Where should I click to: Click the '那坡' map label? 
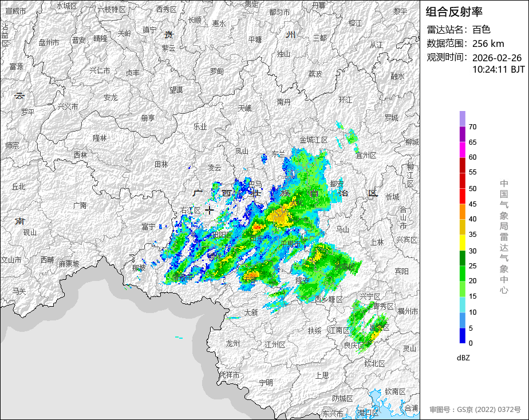click(x=139, y=268)
